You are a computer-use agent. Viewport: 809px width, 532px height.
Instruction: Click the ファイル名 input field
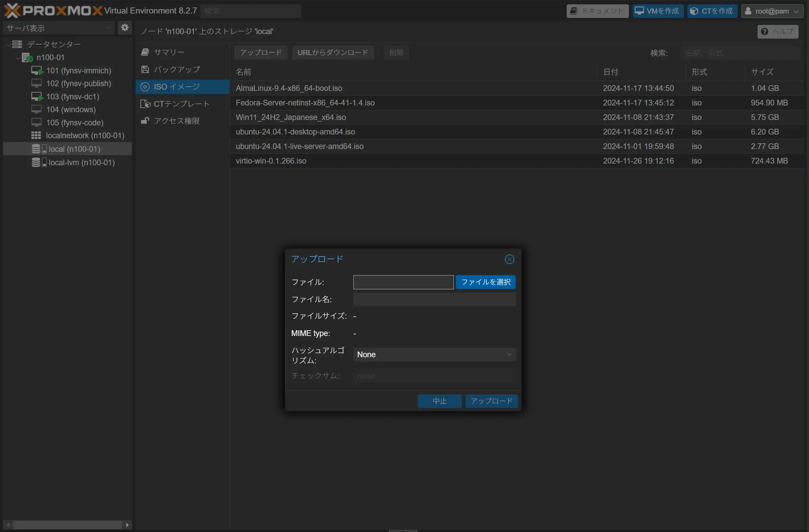(x=434, y=299)
